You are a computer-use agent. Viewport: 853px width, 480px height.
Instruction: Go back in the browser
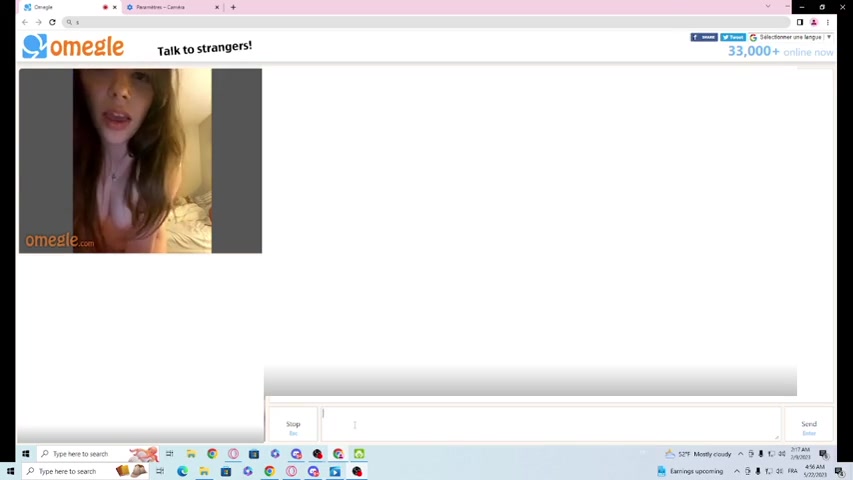click(x=25, y=22)
